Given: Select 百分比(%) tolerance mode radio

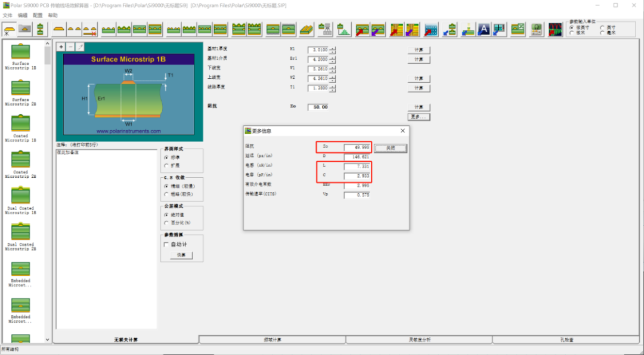Looking at the screenshot, I should (x=166, y=223).
